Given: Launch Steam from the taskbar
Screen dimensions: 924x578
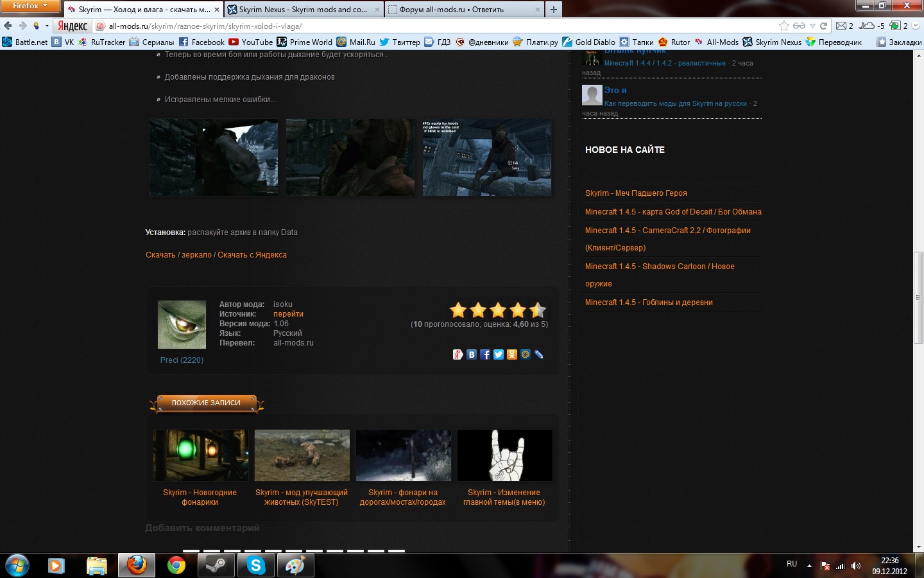Looking at the screenshot, I should click(x=216, y=565).
